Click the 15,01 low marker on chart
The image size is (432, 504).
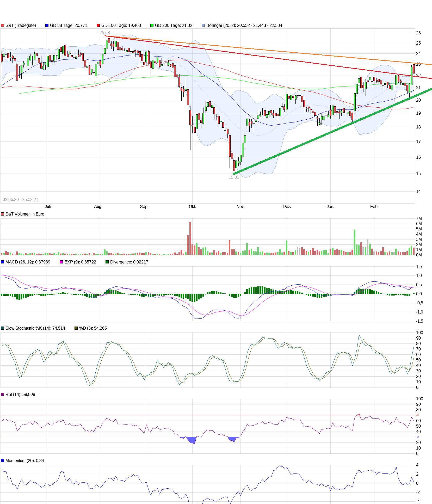tap(234, 177)
